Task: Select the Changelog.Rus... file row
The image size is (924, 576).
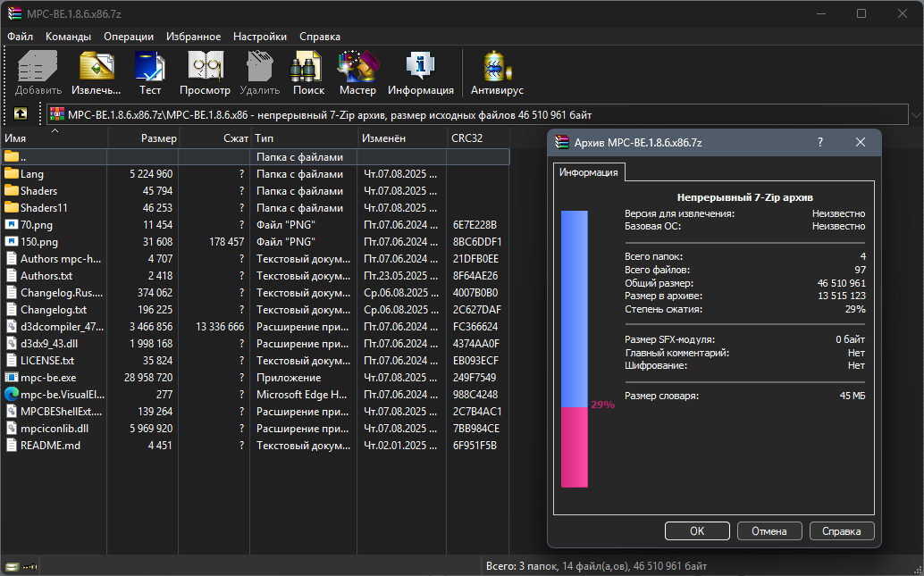Action: point(255,293)
